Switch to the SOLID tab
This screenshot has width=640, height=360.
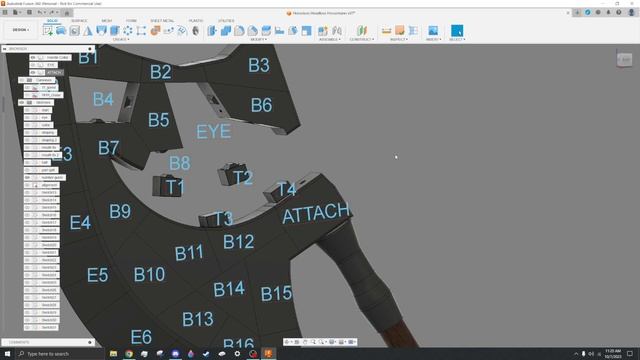pyautogui.click(x=52, y=20)
